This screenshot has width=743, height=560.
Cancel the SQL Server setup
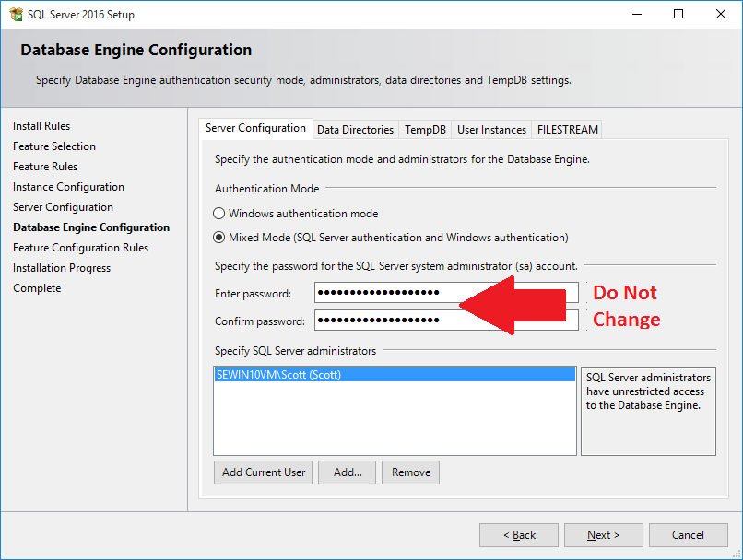point(689,534)
